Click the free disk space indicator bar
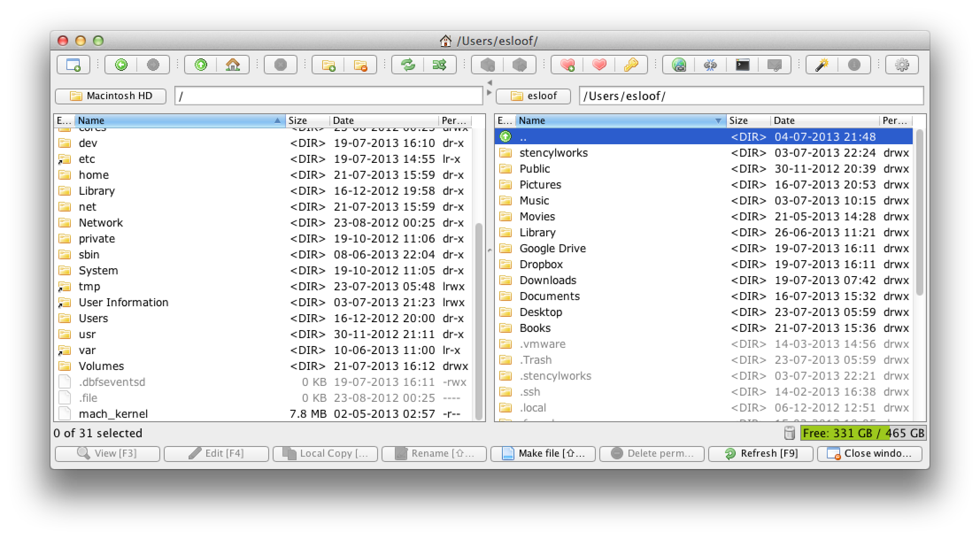The width and height of the screenshot is (980, 539). point(863,433)
